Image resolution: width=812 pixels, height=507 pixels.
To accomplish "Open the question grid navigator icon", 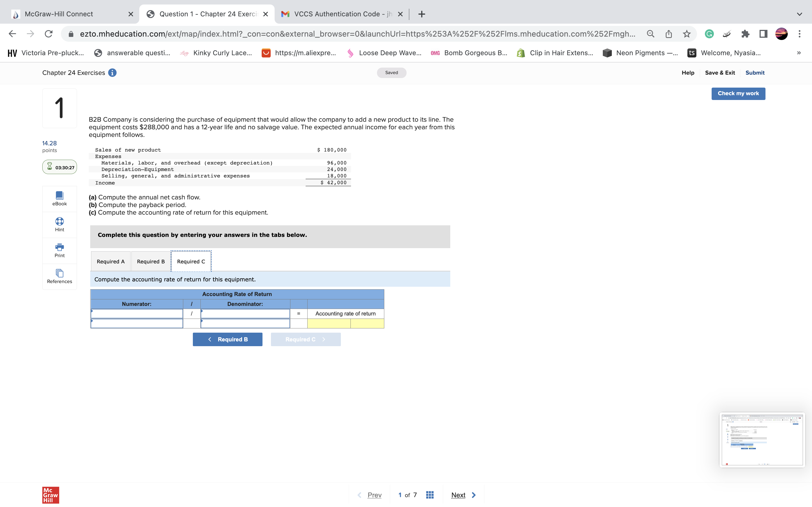I will click(x=429, y=495).
